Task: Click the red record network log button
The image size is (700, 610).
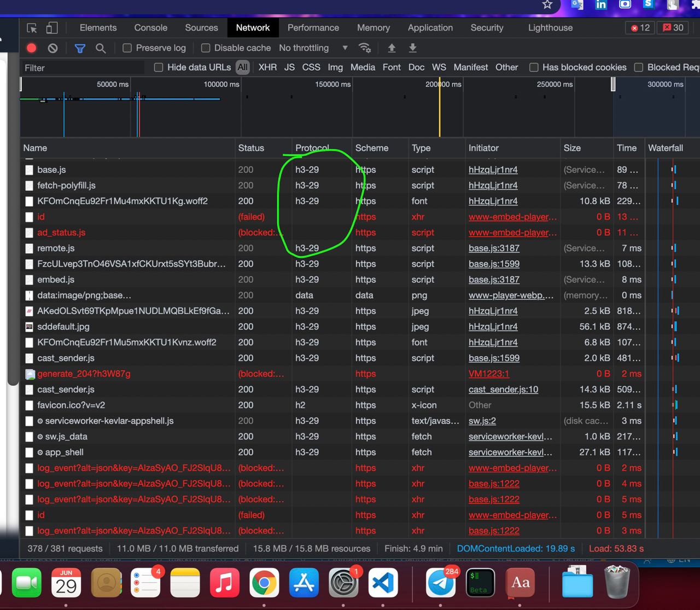Action: tap(32, 48)
